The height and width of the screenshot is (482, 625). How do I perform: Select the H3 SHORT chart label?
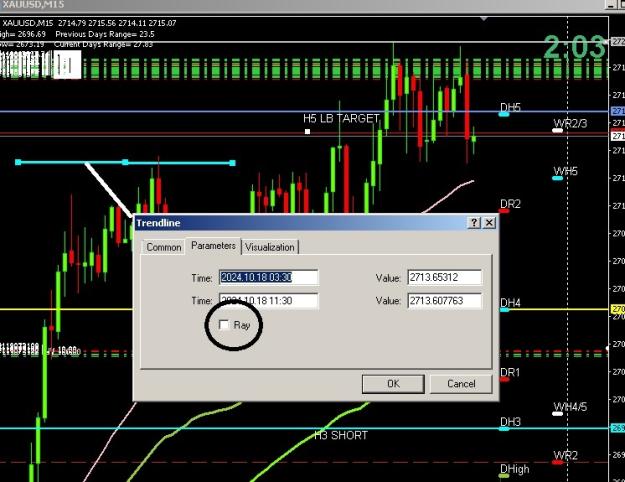coord(341,435)
